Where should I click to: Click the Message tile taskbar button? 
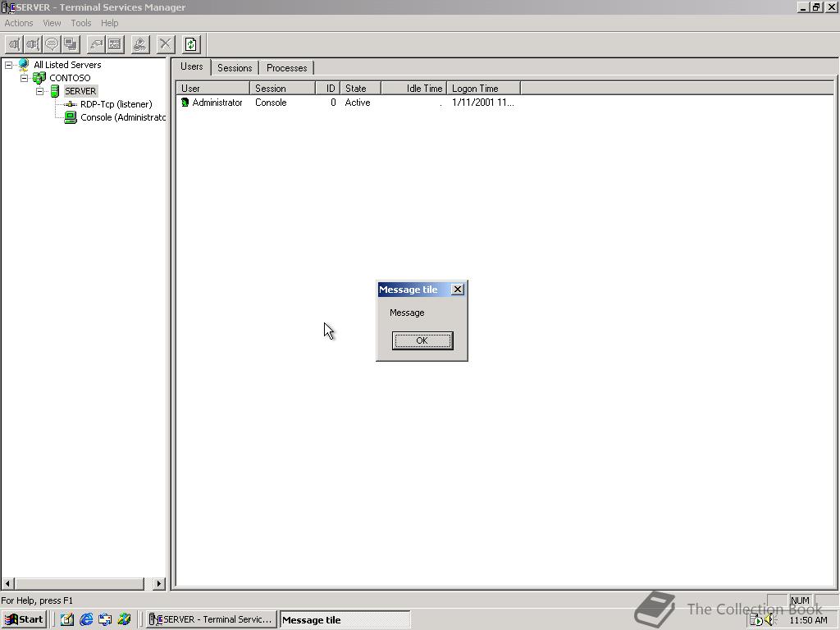(x=345, y=619)
